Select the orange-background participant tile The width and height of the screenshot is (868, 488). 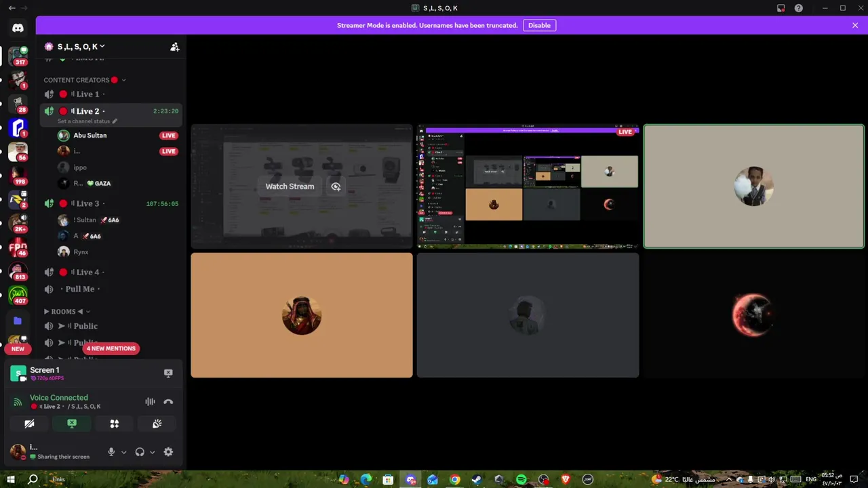pos(302,315)
